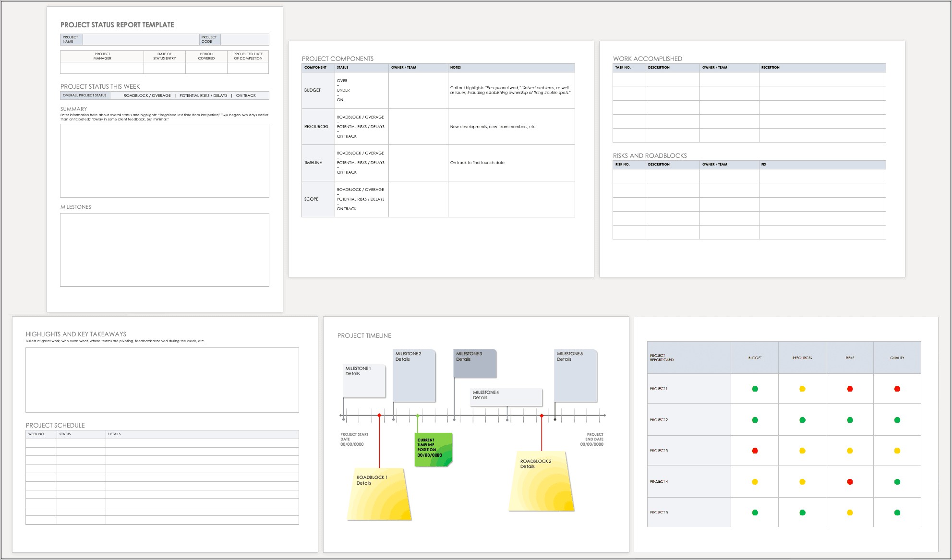This screenshot has width=952, height=560.
Task: Select the Milestone 2 callout on the timeline
Action: [x=414, y=376]
